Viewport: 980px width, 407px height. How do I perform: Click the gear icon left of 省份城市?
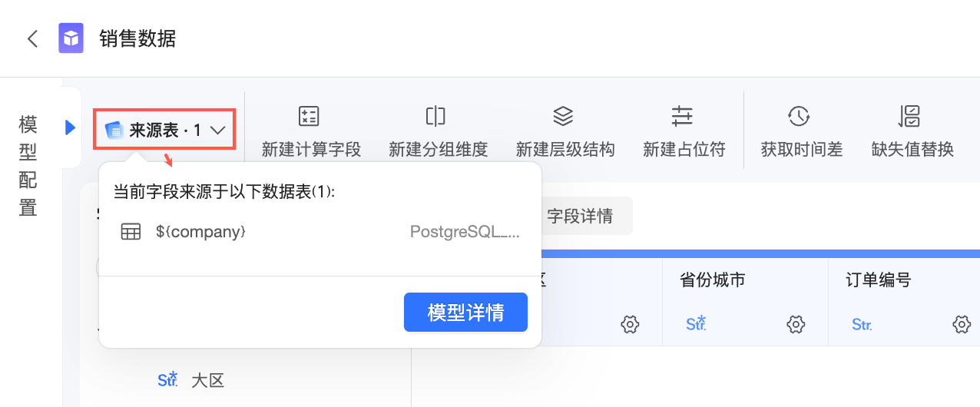(x=630, y=325)
